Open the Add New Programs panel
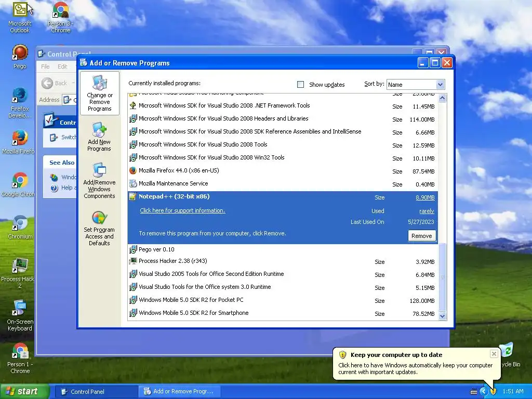Viewport: 532px width, 399px height. 99,137
